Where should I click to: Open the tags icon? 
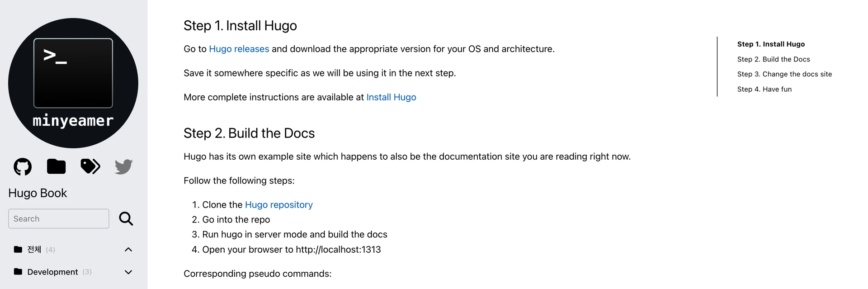90,166
